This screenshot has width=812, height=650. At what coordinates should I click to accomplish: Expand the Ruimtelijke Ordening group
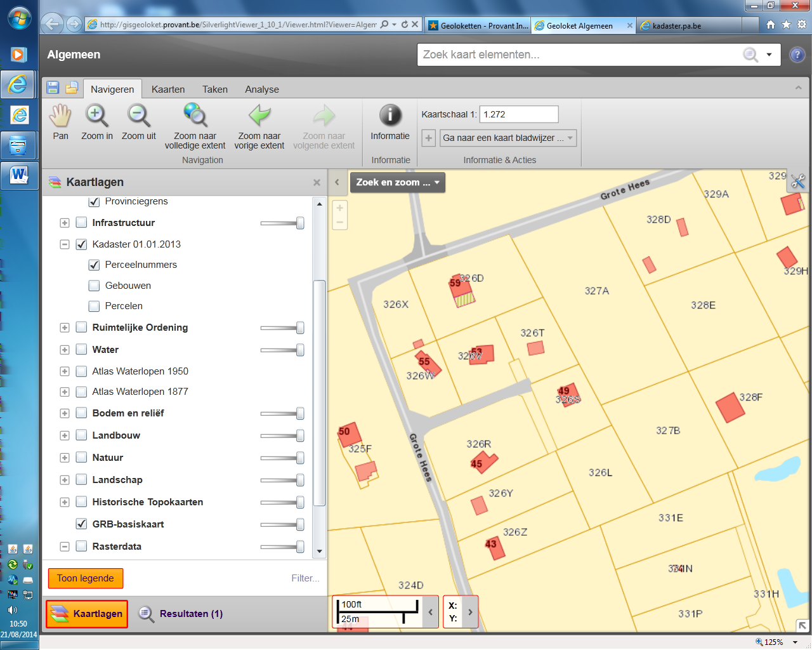pyautogui.click(x=65, y=328)
